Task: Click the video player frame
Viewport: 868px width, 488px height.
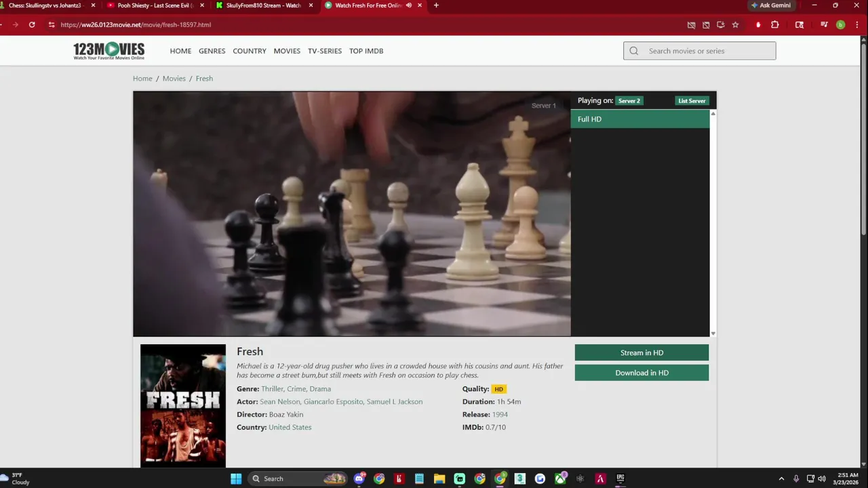Action: (x=352, y=213)
